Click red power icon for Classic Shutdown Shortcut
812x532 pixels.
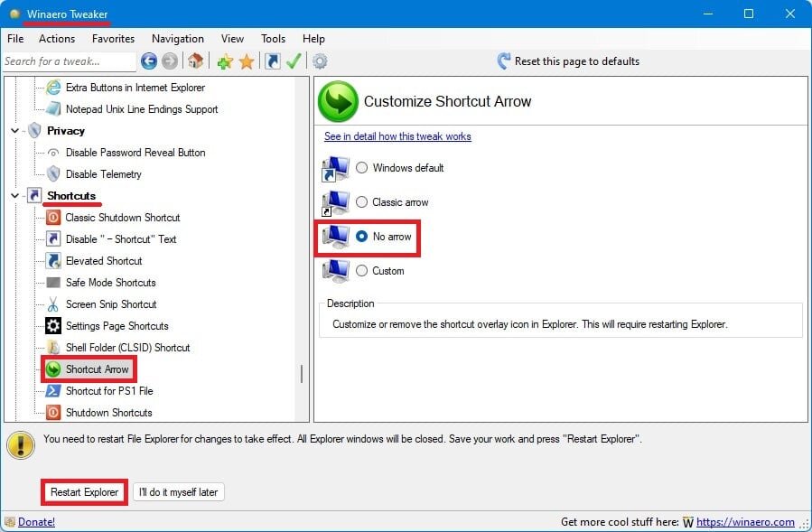click(x=53, y=217)
